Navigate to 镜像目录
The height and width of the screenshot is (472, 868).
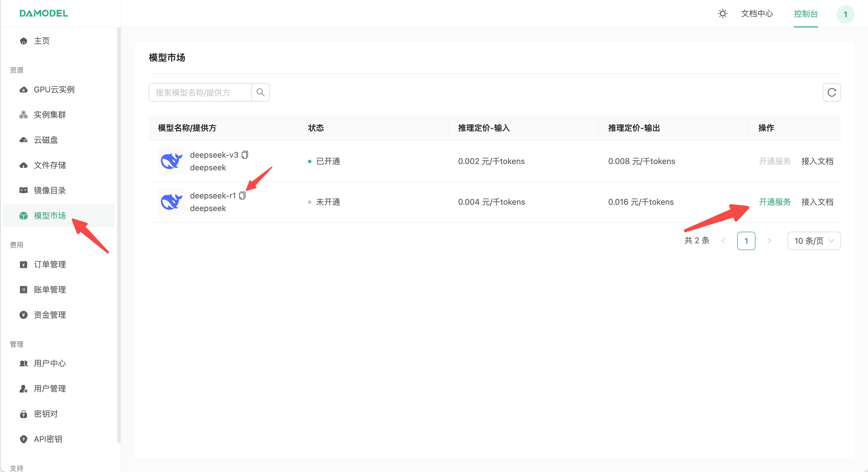pyautogui.click(x=50, y=191)
